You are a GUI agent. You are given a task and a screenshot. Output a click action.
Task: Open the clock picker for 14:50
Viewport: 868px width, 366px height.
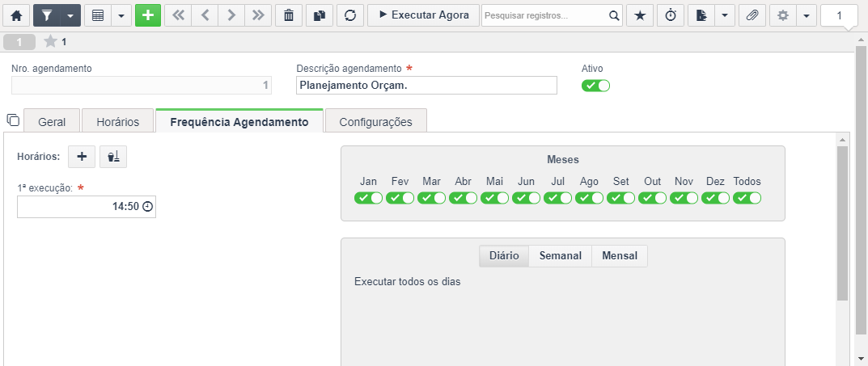(148, 207)
